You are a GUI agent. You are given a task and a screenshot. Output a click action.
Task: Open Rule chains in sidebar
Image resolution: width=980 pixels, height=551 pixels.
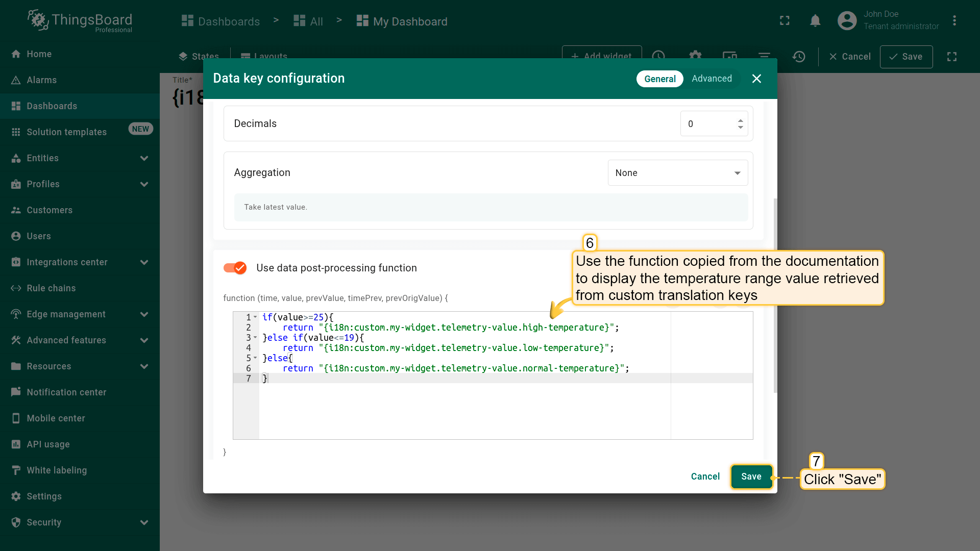coord(51,288)
